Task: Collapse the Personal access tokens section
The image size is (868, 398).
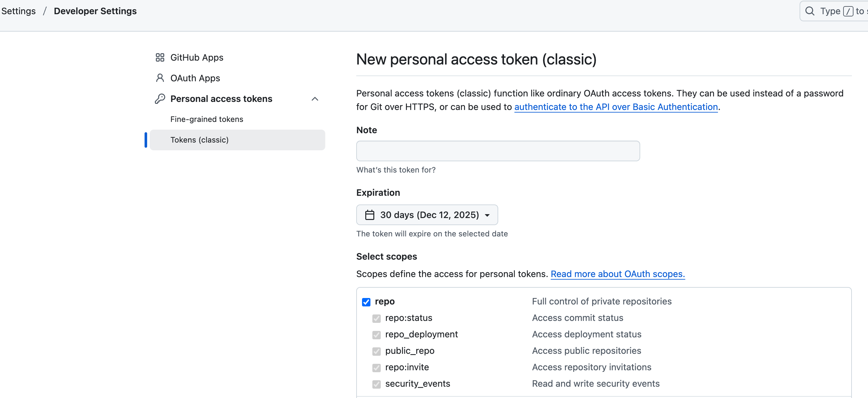Action: pyautogui.click(x=315, y=99)
